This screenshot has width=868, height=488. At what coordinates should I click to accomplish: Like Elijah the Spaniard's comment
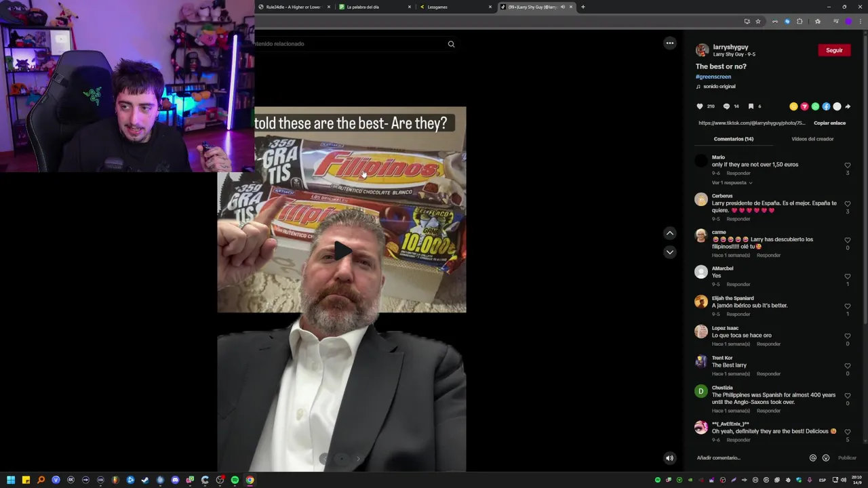coord(847,306)
